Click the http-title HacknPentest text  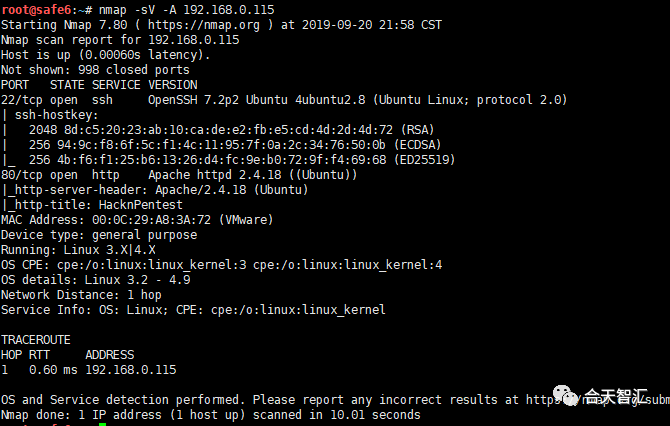[94, 205]
